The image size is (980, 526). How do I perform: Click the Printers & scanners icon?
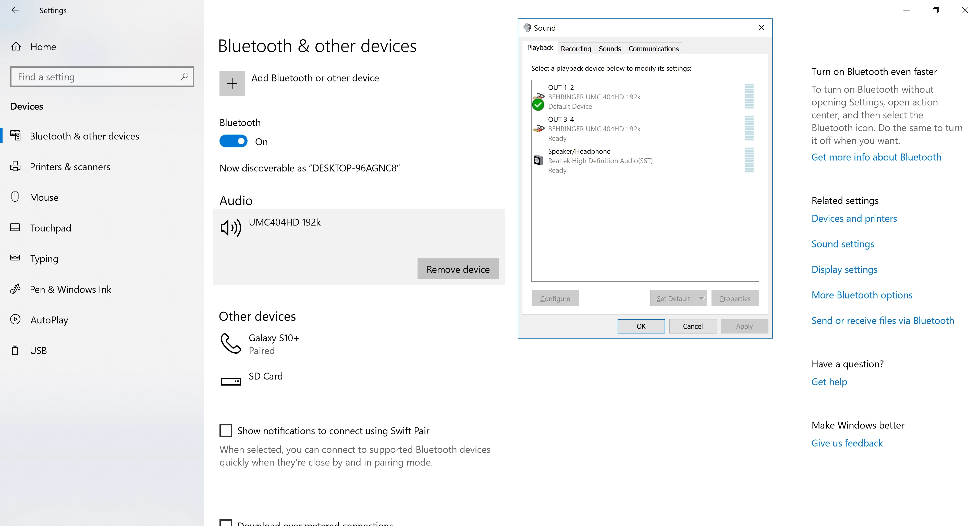15,166
